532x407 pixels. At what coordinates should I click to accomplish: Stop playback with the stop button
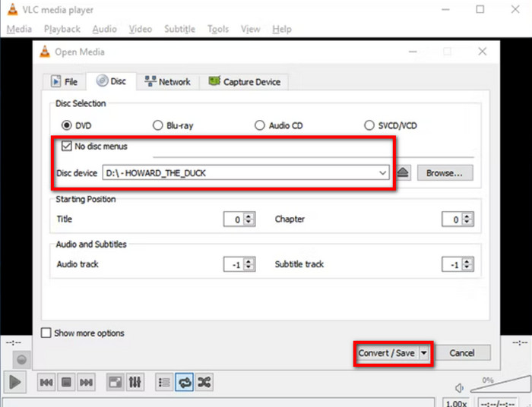click(66, 383)
